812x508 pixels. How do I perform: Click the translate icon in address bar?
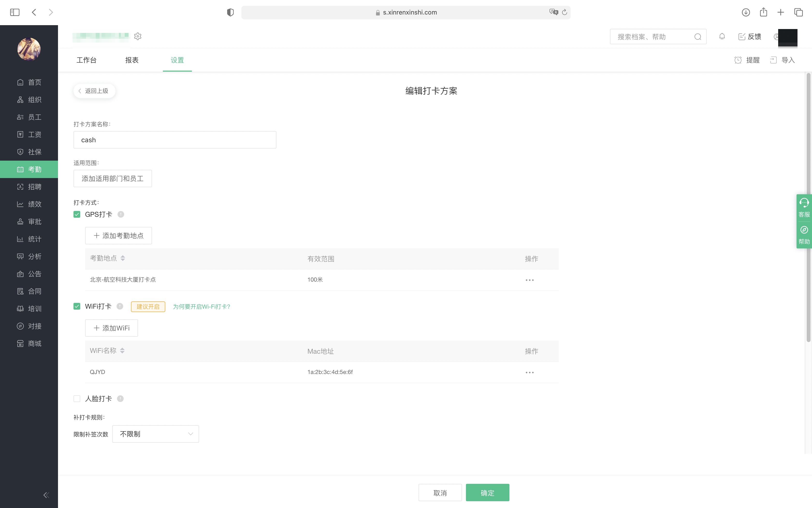(553, 12)
